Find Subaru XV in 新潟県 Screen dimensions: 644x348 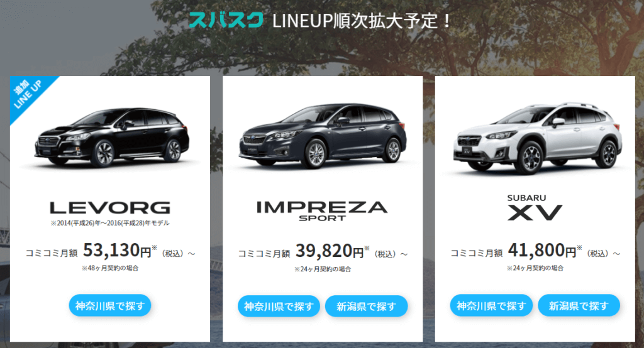[579, 306]
